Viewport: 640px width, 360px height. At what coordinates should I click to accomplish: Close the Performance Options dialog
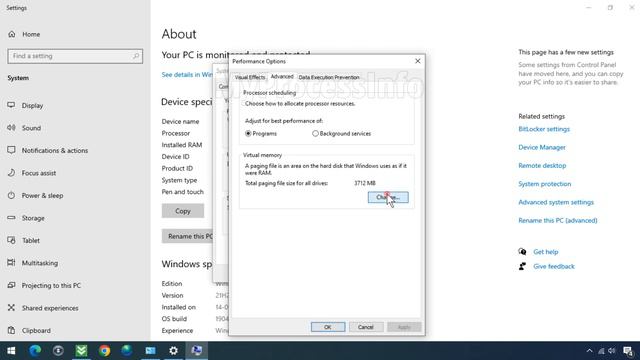[418, 61]
